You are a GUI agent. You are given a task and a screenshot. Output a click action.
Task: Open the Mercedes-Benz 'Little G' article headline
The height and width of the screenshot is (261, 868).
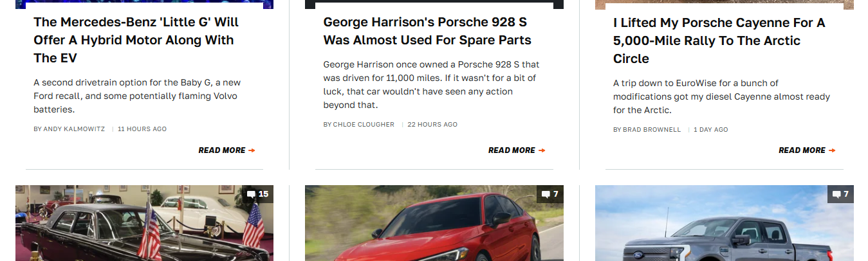tap(136, 40)
